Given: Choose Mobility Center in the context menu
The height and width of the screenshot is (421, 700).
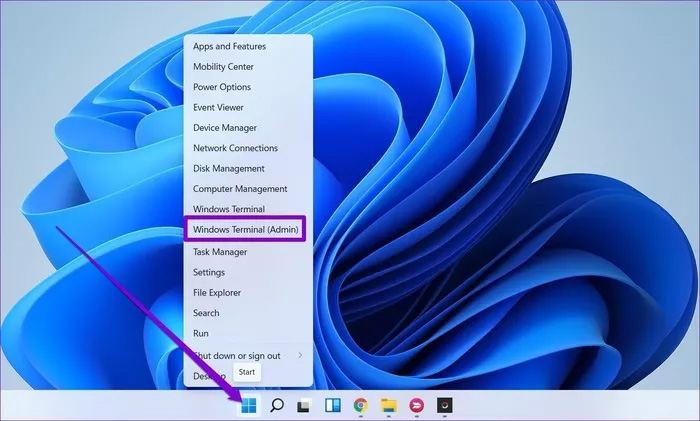Looking at the screenshot, I should pyautogui.click(x=224, y=67).
